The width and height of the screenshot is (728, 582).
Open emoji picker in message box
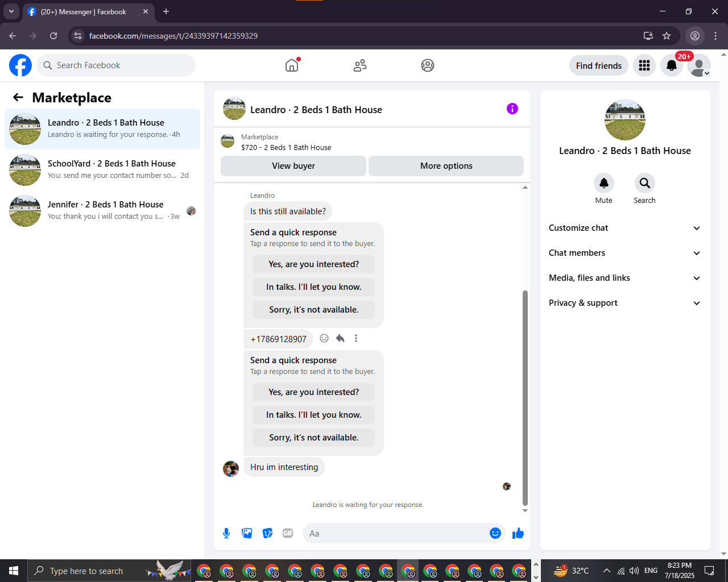pyautogui.click(x=495, y=533)
